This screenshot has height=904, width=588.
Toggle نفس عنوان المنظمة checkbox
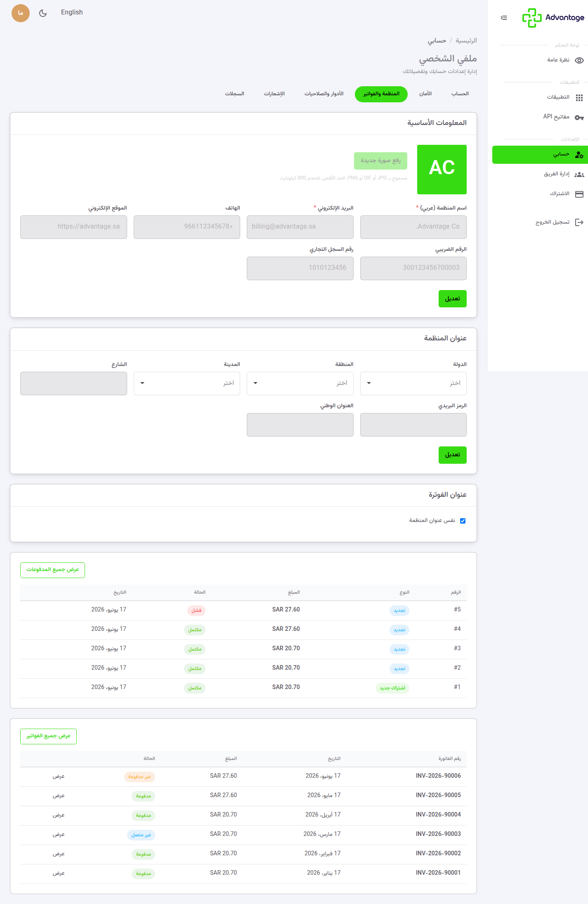pyautogui.click(x=463, y=521)
